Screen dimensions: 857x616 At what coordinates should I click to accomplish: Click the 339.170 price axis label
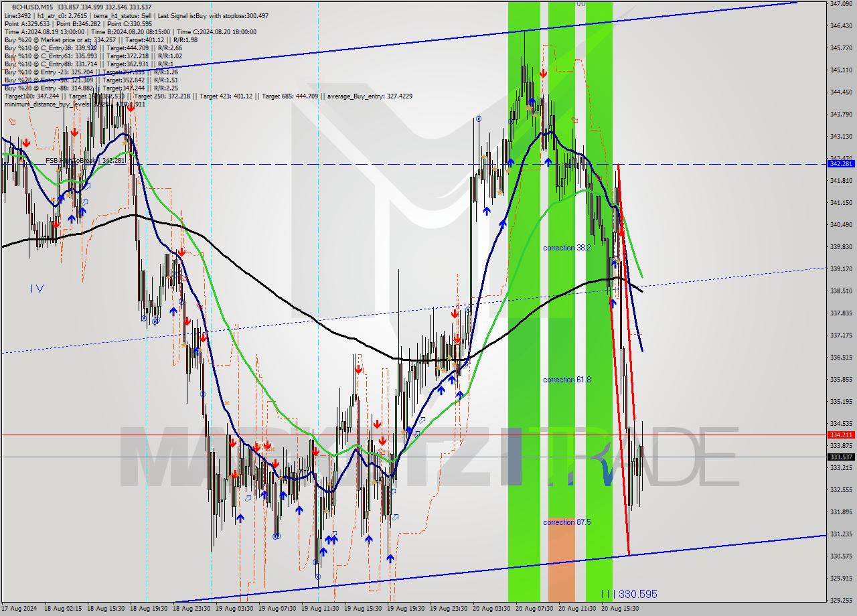pos(840,268)
